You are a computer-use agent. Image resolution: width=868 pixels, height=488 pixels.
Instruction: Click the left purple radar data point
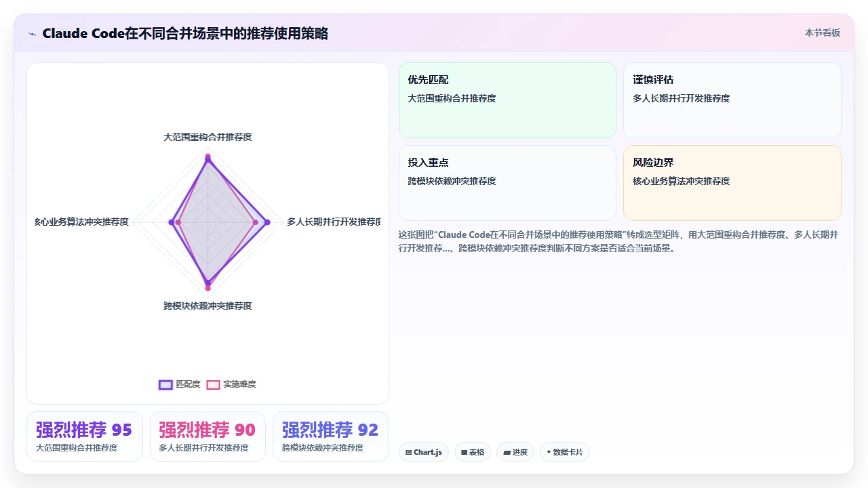pyautogui.click(x=171, y=222)
